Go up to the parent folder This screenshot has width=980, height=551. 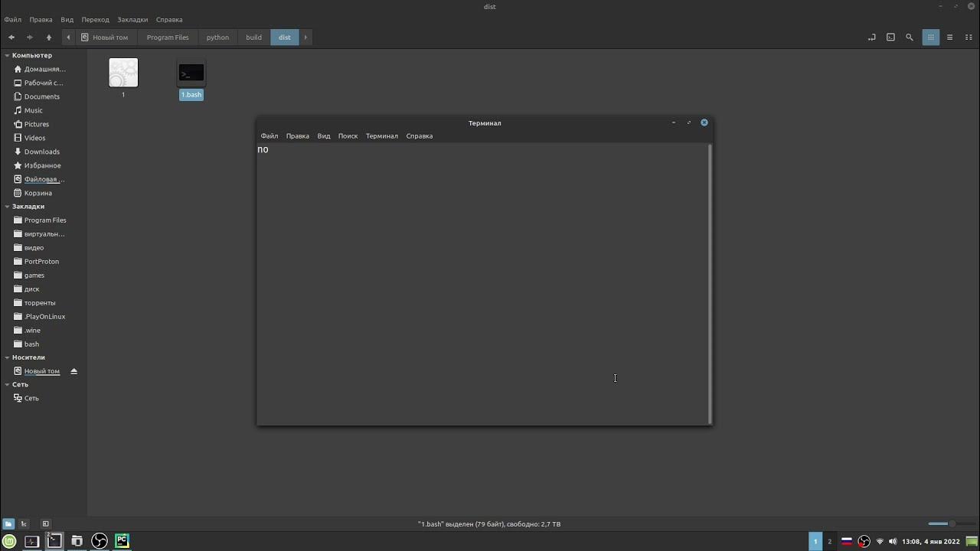[49, 37]
